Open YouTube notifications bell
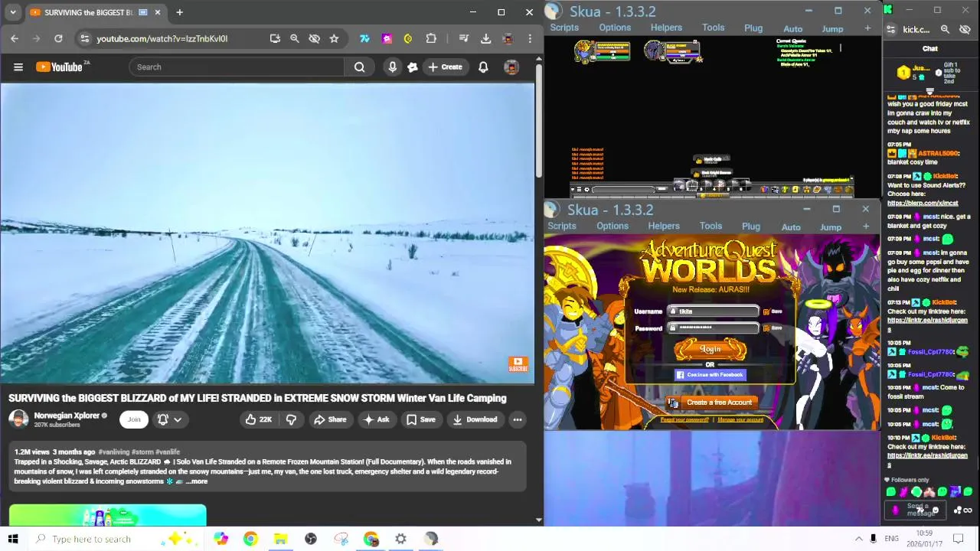 (483, 67)
